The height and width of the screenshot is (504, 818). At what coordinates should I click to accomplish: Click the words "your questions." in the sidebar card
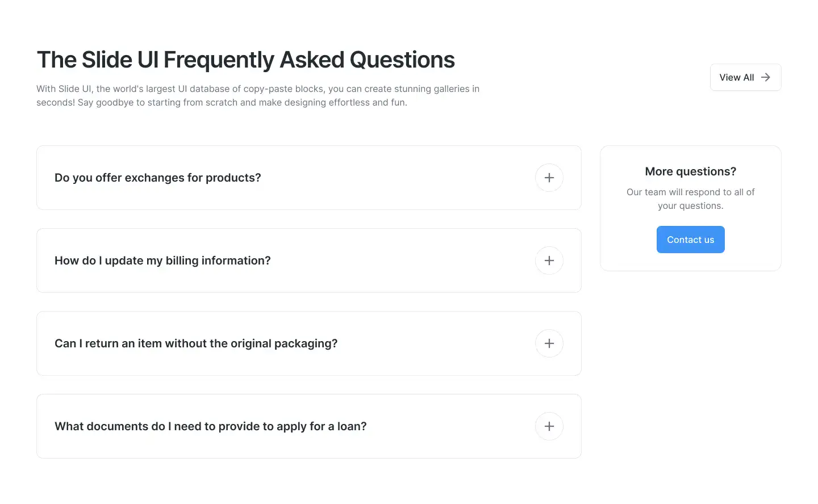(690, 206)
